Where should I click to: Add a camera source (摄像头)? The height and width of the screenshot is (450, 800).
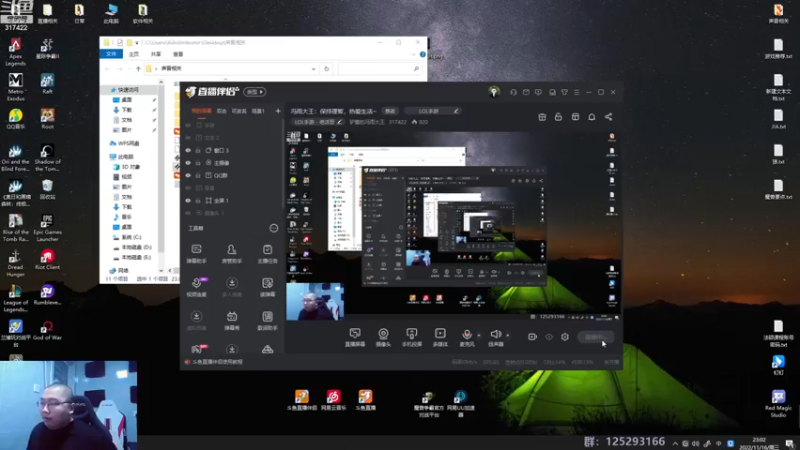(383, 337)
